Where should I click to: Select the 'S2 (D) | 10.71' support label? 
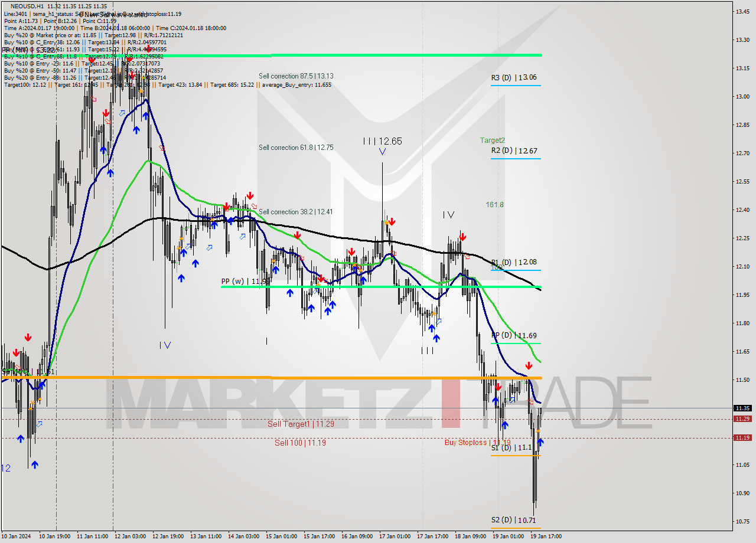pyautogui.click(x=514, y=520)
